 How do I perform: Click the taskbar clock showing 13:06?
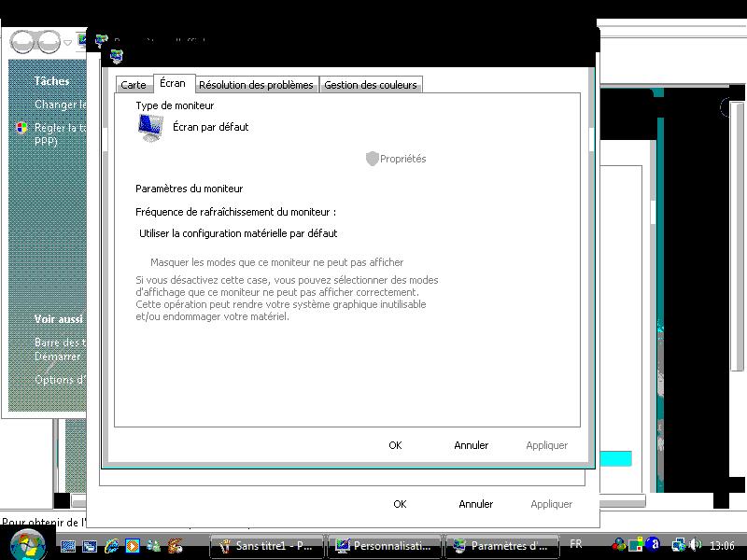[722, 545]
